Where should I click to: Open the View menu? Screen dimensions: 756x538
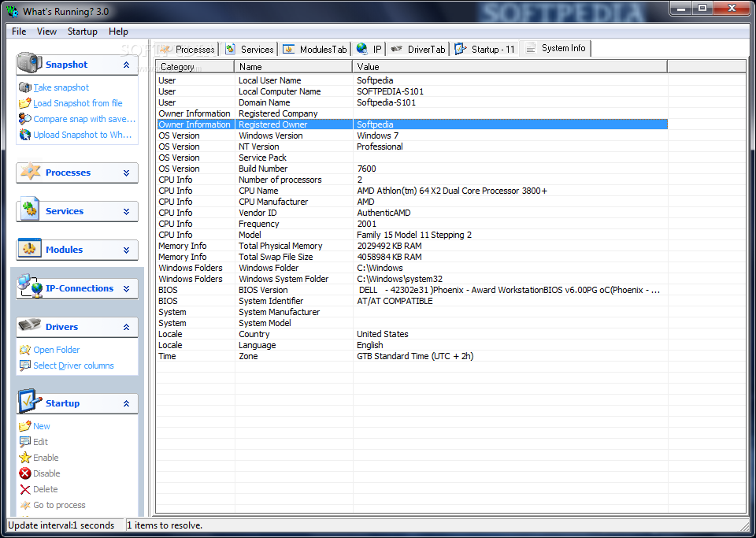tap(46, 32)
